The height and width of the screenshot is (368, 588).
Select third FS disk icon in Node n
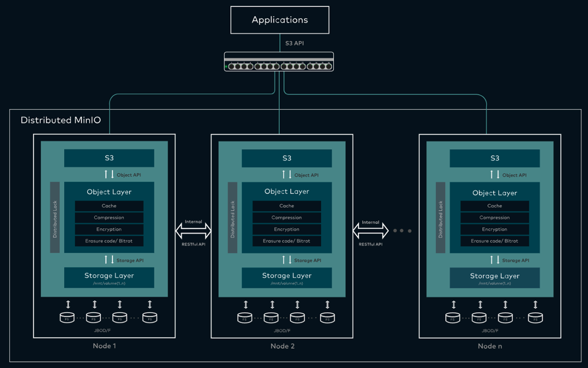[505, 318]
